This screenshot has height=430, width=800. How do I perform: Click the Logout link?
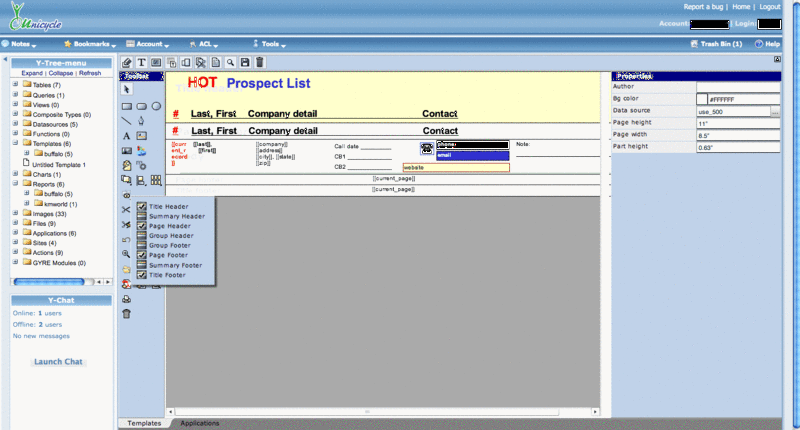pyautogui.click(x=769, y=7)
